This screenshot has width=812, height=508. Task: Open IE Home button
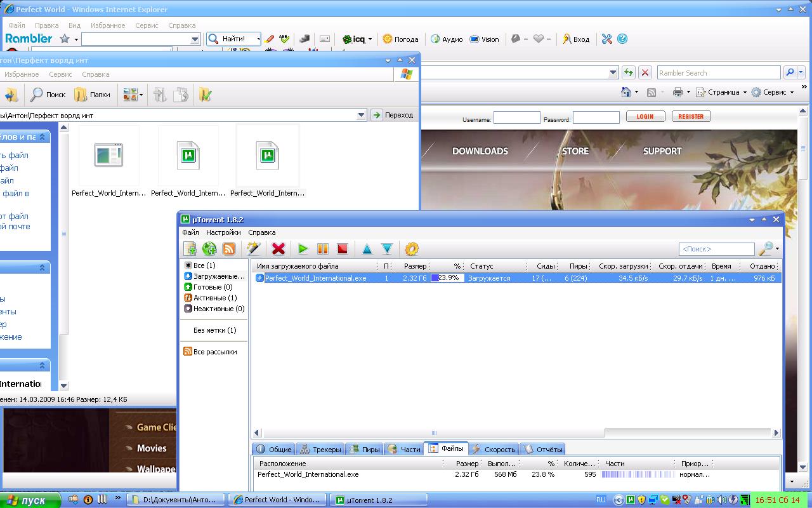tap(626, 92)
